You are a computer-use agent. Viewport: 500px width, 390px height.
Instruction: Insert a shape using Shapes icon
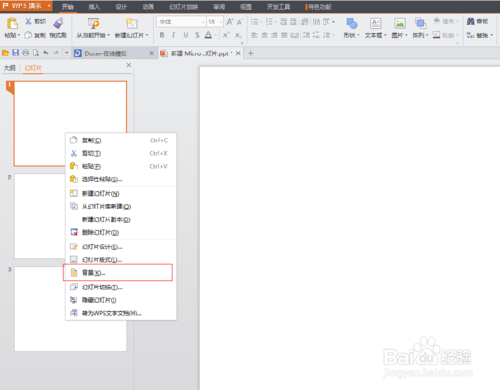[352, 24]
